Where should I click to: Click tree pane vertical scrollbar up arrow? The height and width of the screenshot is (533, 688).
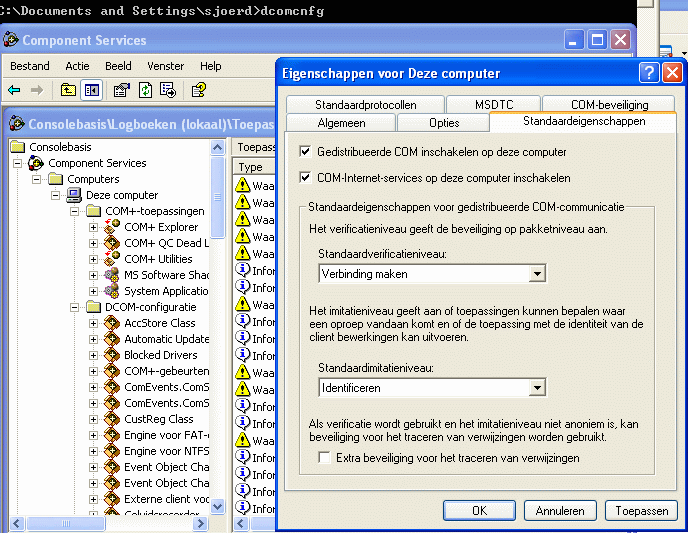click(x=218, y=147)
